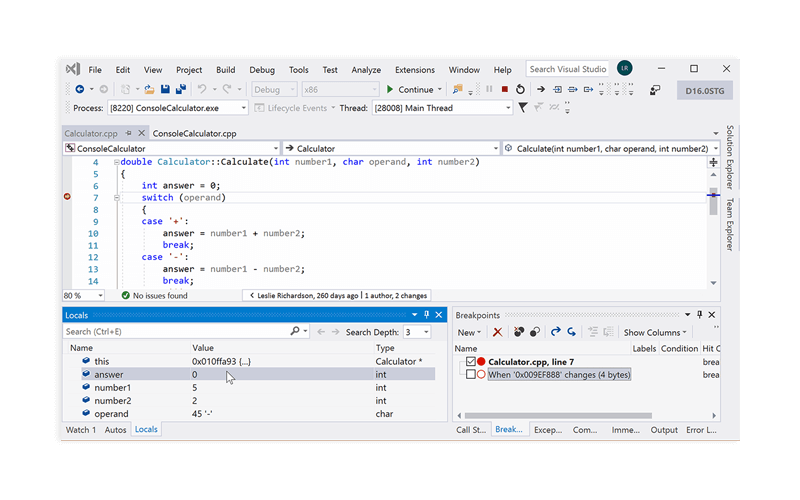Click the Breakpoints panel pin icon
The height and width of the screenshot is (500, 800).
pyautogui.click(x=699, y=315)
